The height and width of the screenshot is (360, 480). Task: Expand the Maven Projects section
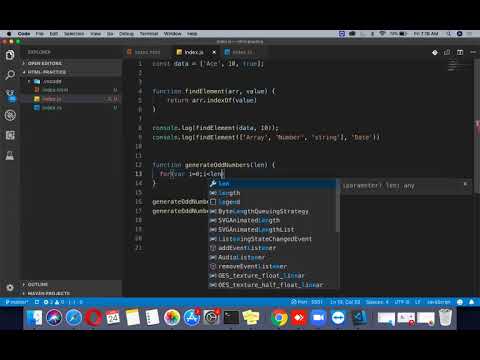tap(72, 293)
